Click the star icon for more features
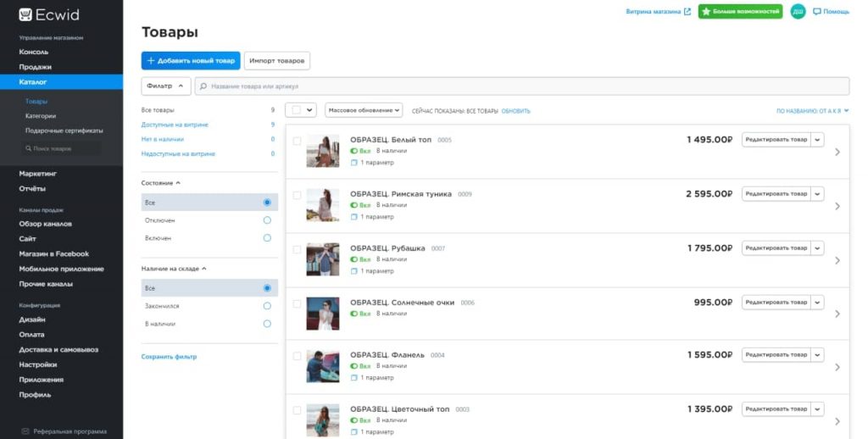868x439 pixels. point(706,12)
